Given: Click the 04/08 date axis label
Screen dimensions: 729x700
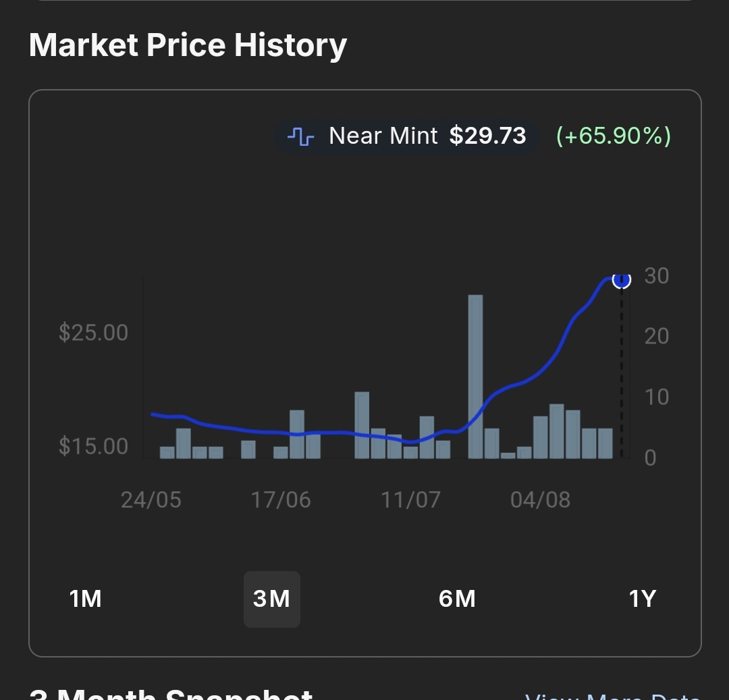Looking at the screenshot, I should coord(540,500).
